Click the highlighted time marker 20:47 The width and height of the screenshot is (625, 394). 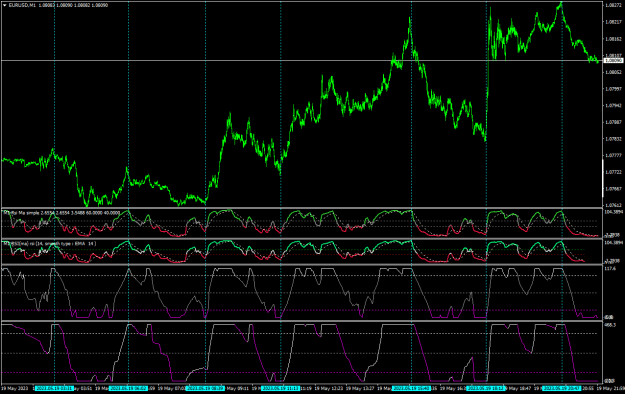[562, 388]
